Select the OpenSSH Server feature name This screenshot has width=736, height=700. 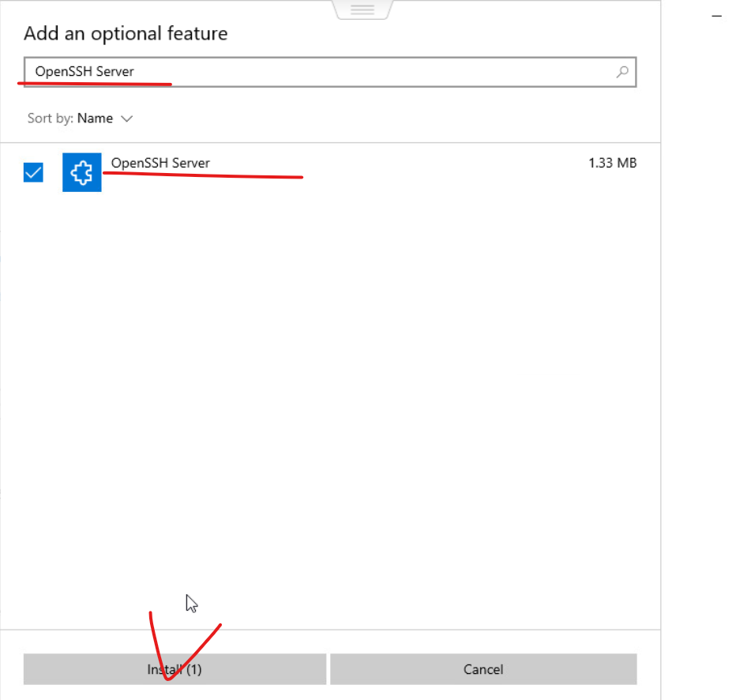click(x=160, y=163)
